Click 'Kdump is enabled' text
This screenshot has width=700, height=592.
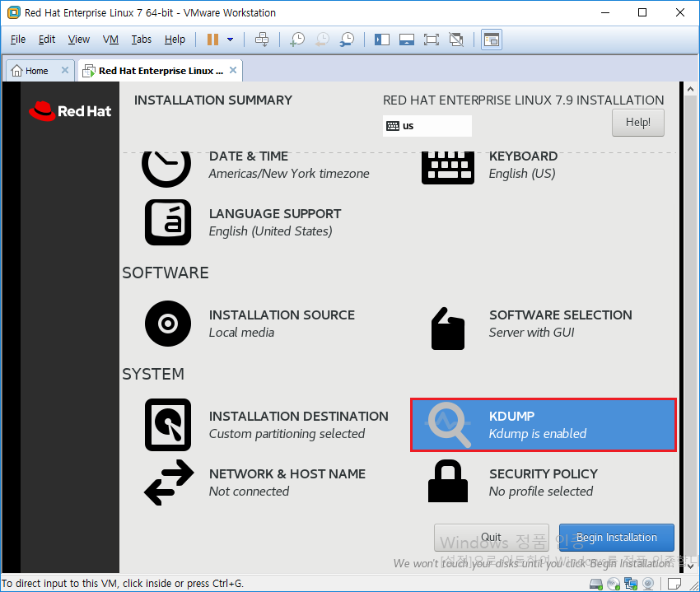[x=538, y=434]
